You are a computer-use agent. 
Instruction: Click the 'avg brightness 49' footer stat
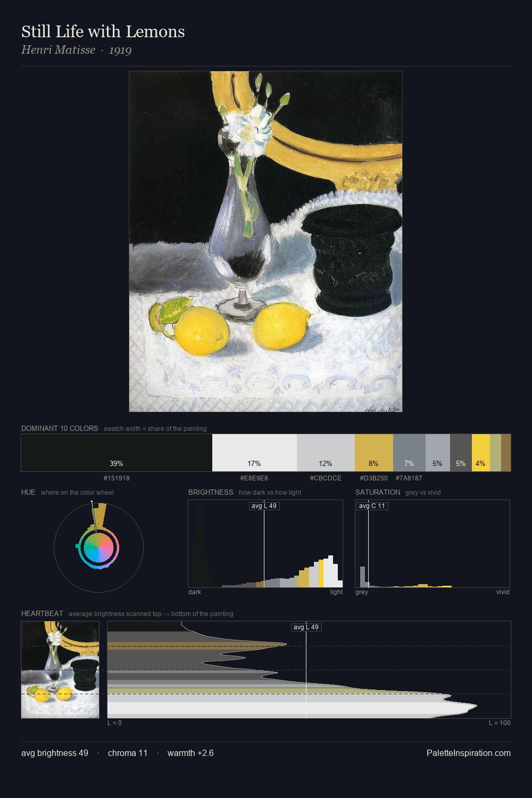click(55, 753)
